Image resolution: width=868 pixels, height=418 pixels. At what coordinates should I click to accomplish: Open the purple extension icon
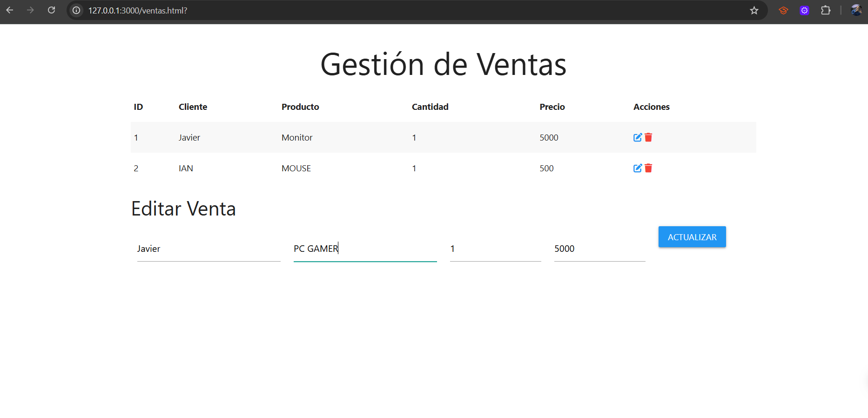tap(804, 10)
